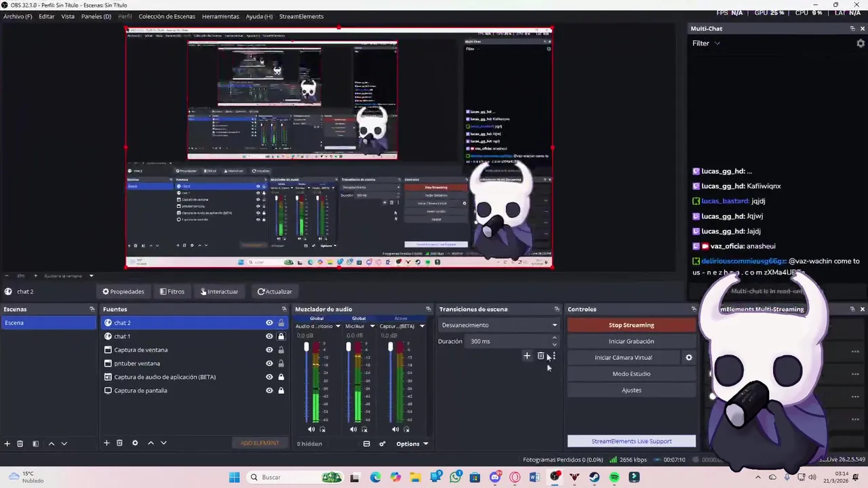The image size is (868, 488).
Task: Add a new source in Fuentes
Action: pyautogui.click(x=106, y=443)
